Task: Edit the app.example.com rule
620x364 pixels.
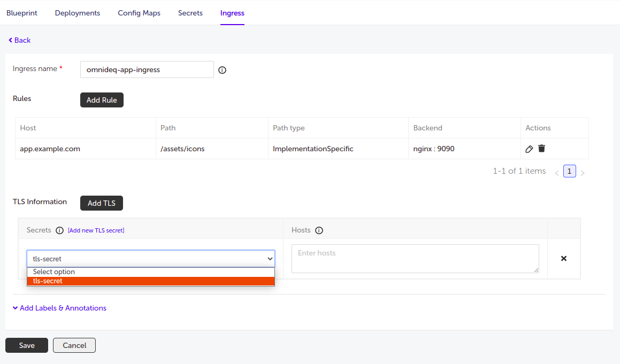Action: tap(529, 149)
